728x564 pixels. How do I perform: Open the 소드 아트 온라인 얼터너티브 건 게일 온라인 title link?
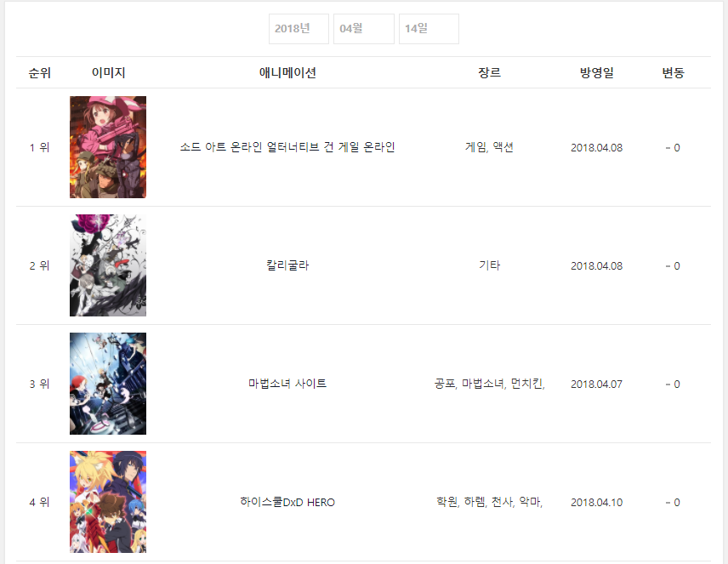[287, 147]
